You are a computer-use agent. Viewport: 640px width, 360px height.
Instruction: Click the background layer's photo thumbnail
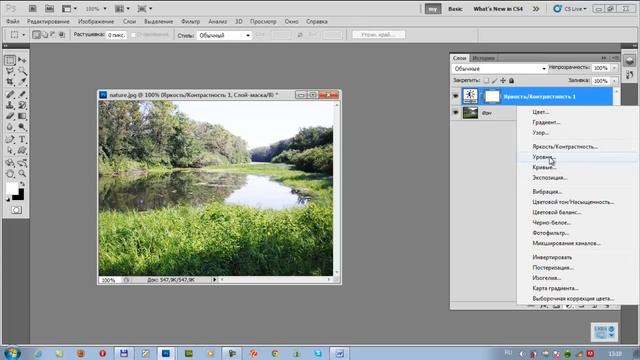pyautogui.click(x=470, y=113)
